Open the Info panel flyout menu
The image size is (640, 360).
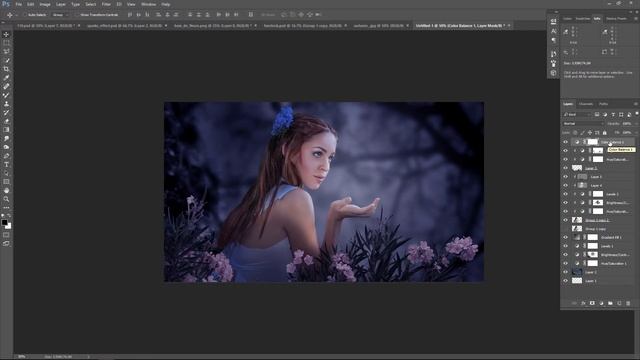pos(636,19)
